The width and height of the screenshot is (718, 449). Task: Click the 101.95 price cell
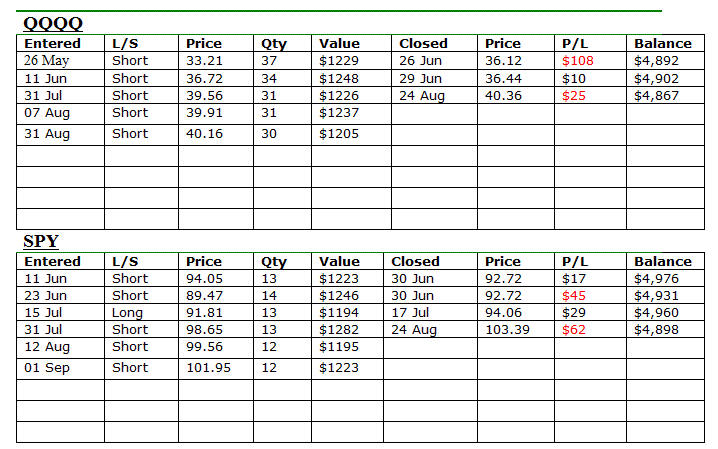[208, 368]
